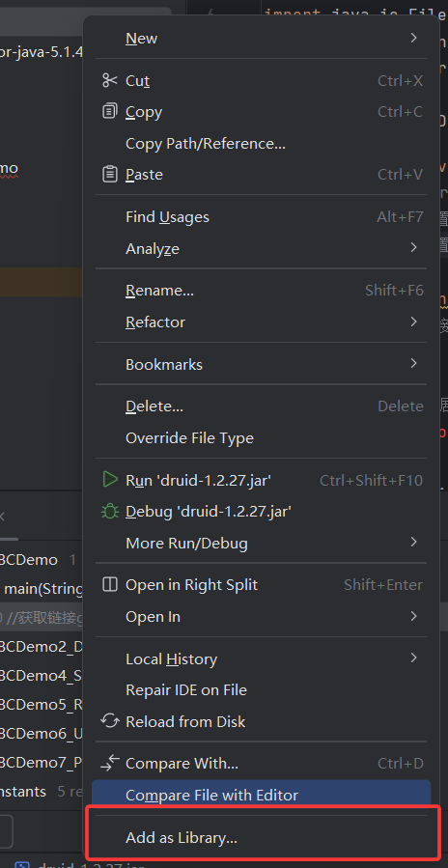The height and width of the screenshot is (868, 448).
Task: Click Run 'druid-1.2.27.jar' text
Action: tap(198, 481)
